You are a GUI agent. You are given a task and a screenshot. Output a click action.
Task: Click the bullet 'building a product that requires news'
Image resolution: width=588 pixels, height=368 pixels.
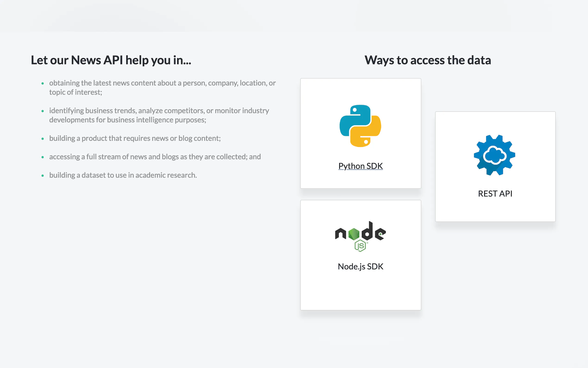(x=135, y=138)
